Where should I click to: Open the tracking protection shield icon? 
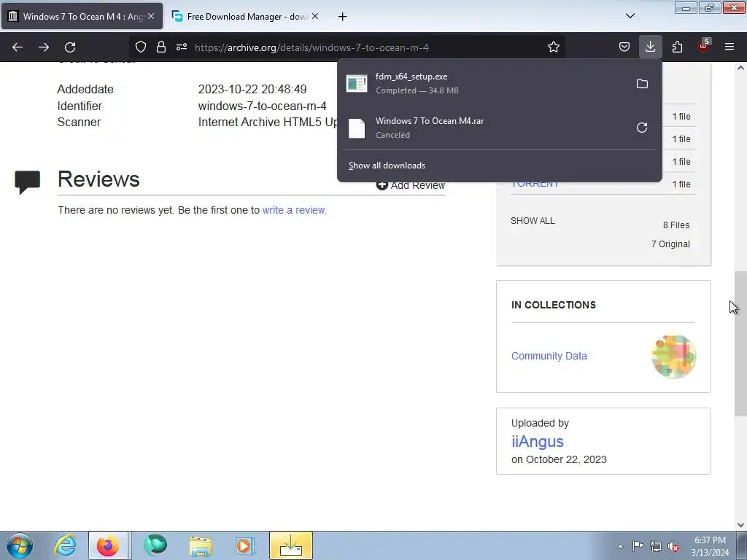point(141,47)
